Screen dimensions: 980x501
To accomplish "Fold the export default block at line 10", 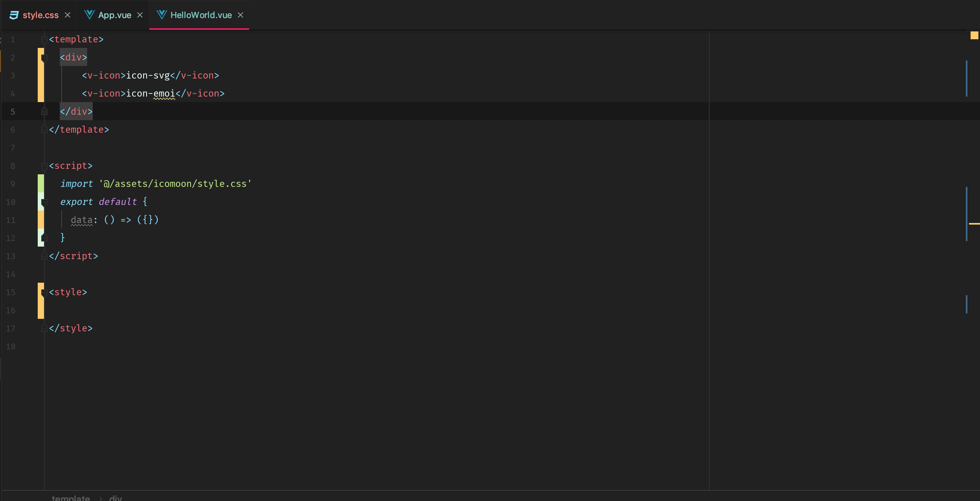I will [44, 202].
